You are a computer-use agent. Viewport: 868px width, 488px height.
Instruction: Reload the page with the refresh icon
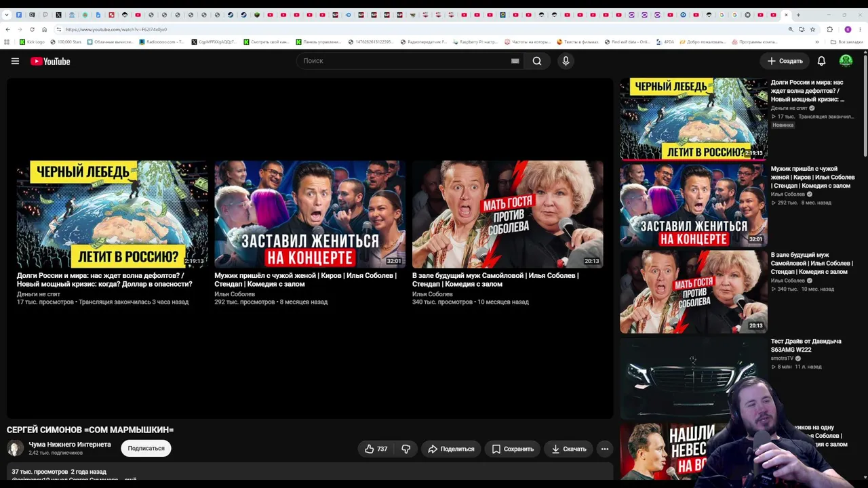32,29
